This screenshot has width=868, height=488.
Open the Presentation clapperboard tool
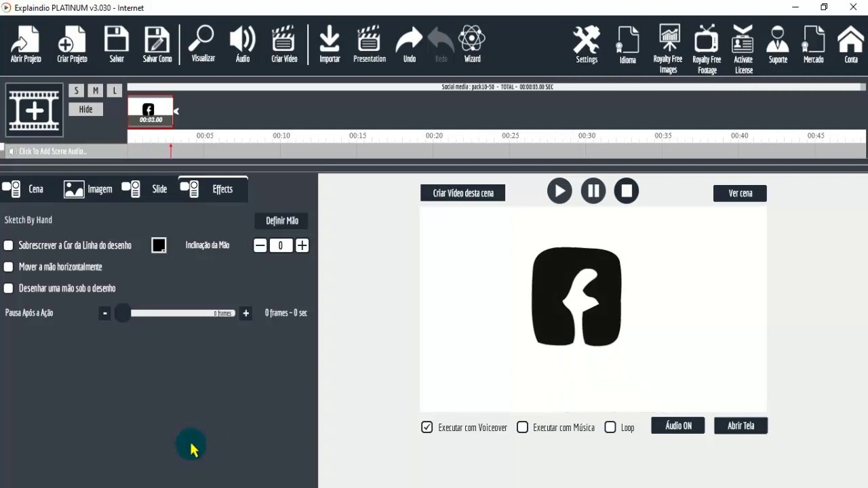(370, 45)
